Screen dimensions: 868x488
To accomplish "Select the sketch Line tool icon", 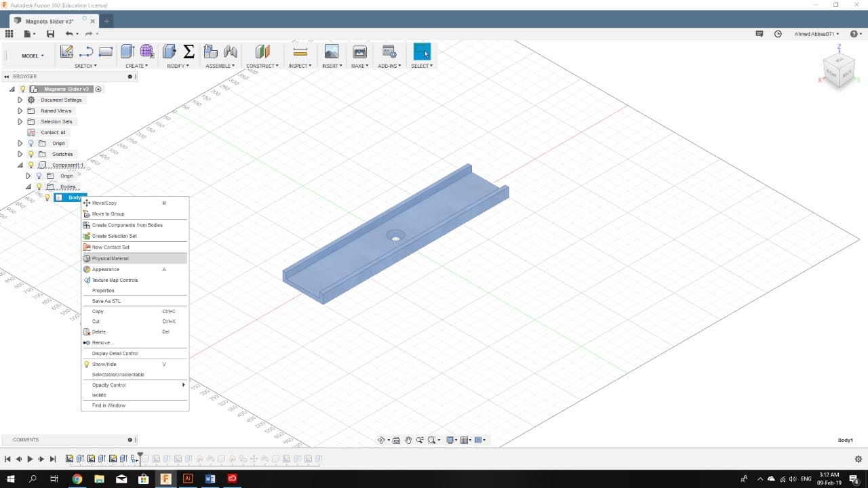I will coord(86,52).
